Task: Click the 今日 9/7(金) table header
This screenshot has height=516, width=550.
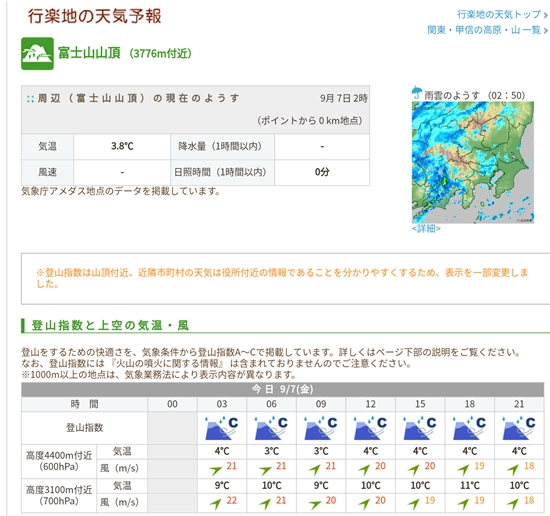Action: 282,389
